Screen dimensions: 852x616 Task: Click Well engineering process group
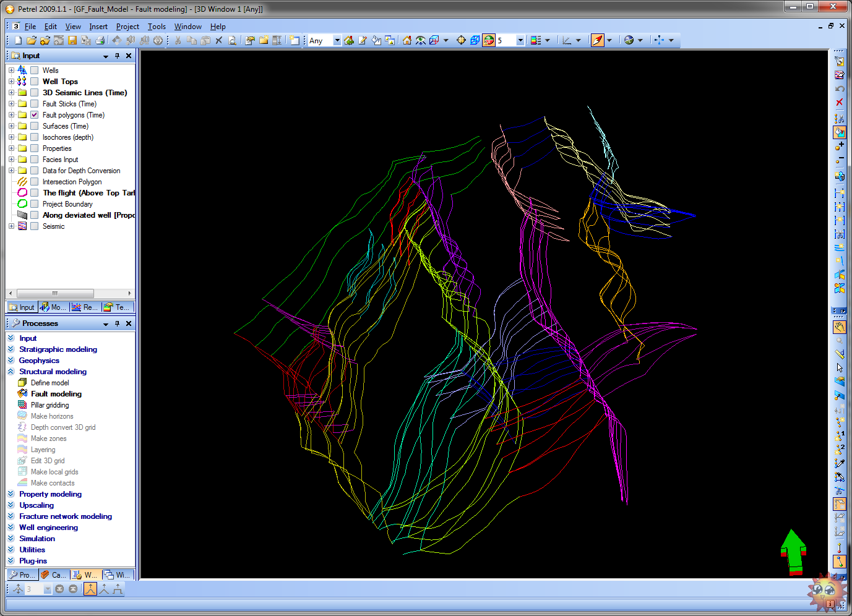click(48, 528)
